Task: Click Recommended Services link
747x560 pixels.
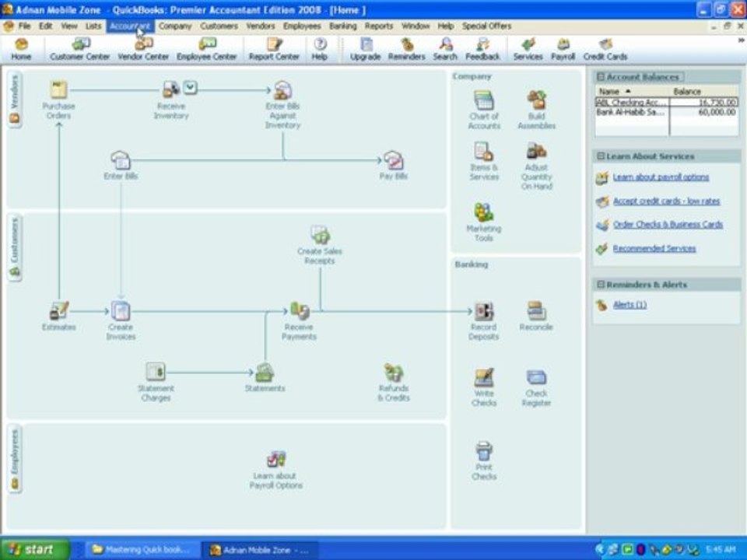Action: pyautogui.click(x=654, y=248)
